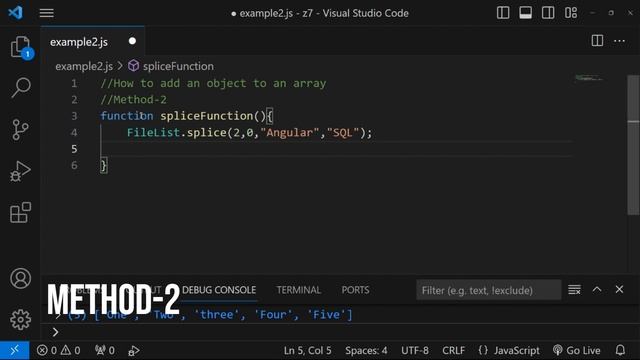Open Run and Debug view
Image resolution: width=640 pixels, height=360 pixels.
(x=20, y=171)
